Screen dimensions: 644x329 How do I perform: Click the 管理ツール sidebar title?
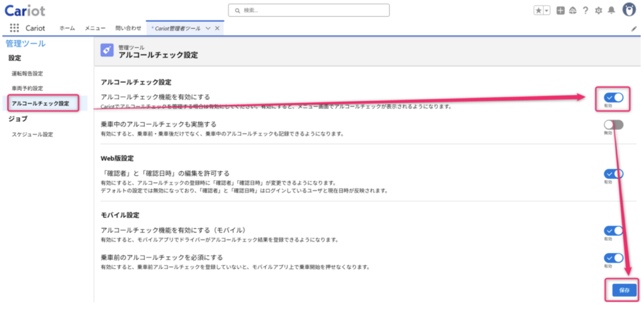[26, 43]
